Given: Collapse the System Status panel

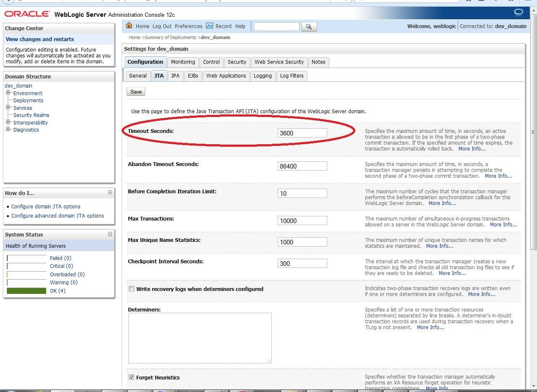Looking at the screenshot, I should [110, 234].
